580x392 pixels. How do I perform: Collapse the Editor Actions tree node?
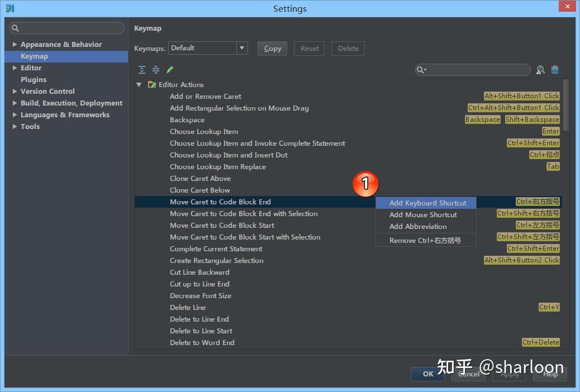[x=139, y=84]
